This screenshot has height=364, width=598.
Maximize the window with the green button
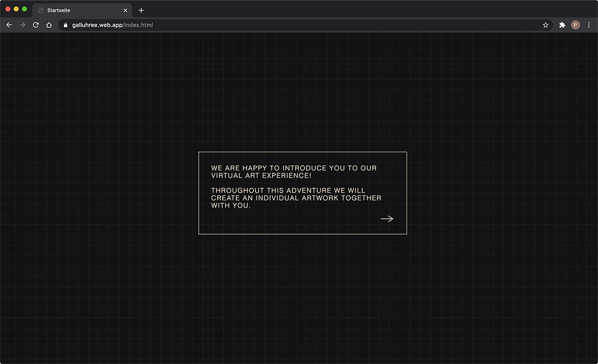(x=24, y=9)
